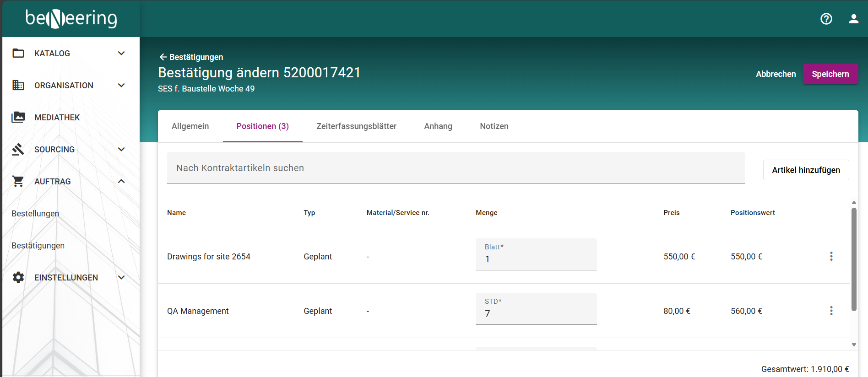Switch to the Zeiterfassungsblätter tab
Viewport: 868px width, 377px height.
[356, 126]
